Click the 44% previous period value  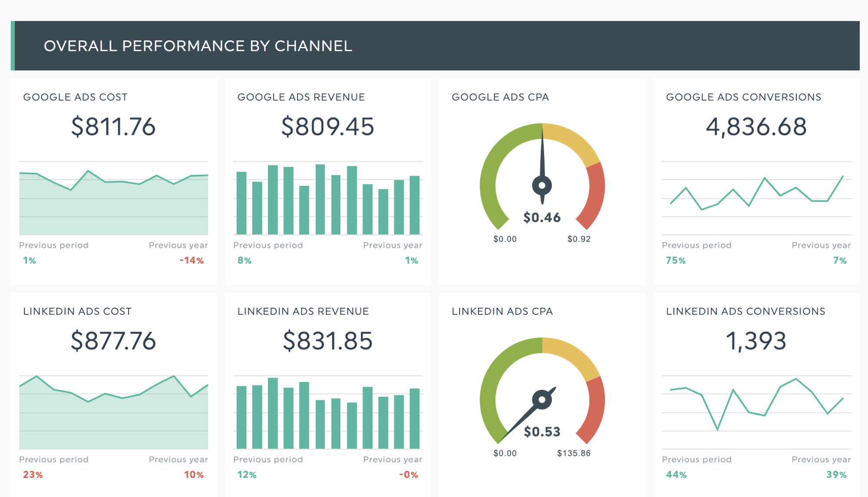pos(676,474)
